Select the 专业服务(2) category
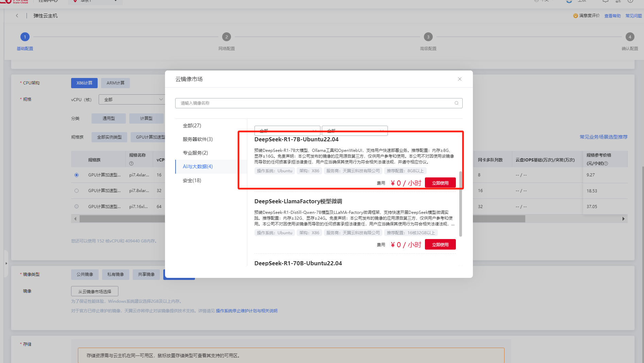Screen dimensions: 644x363 pos(195,153)
